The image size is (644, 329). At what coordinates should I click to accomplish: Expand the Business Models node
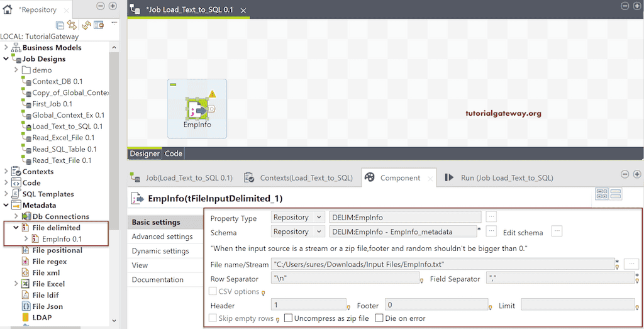click(6, 48)
